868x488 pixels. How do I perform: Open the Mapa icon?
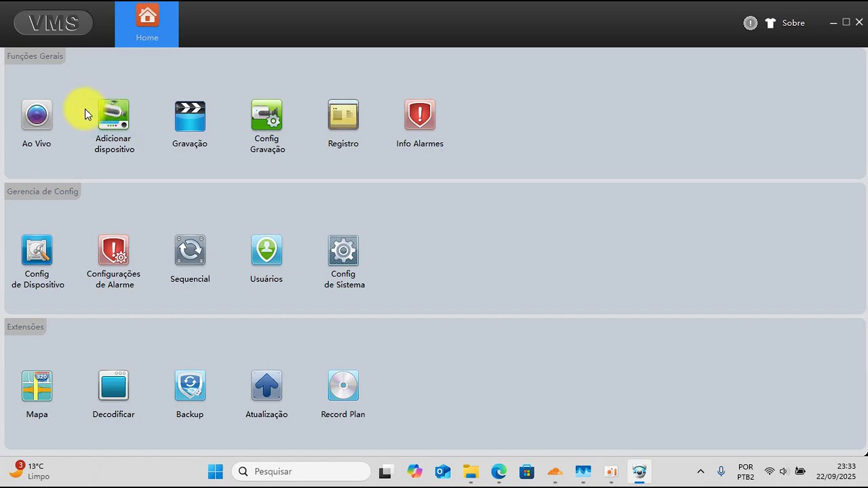click(37, 386)
